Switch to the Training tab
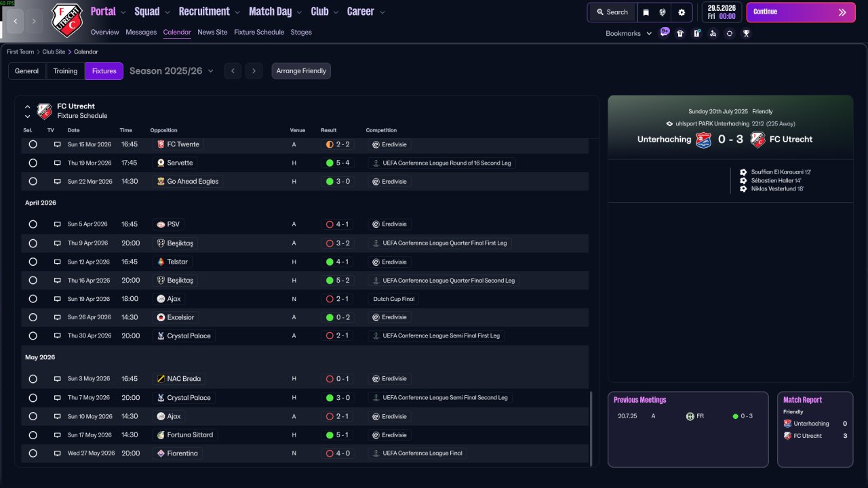This screenshot has width=868, height=488. pyautogui.click(x=66, y=71)
